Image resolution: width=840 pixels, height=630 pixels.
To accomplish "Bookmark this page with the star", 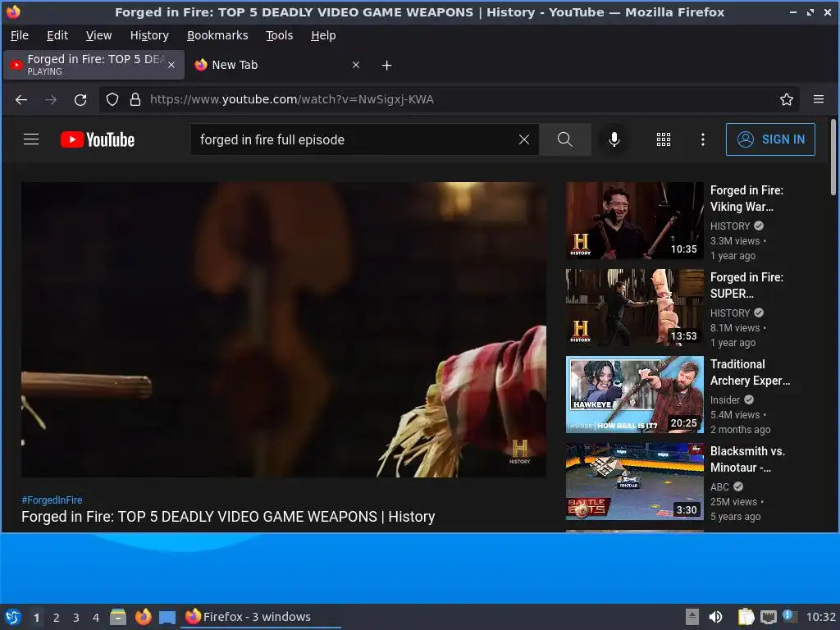I will (786, 99).
